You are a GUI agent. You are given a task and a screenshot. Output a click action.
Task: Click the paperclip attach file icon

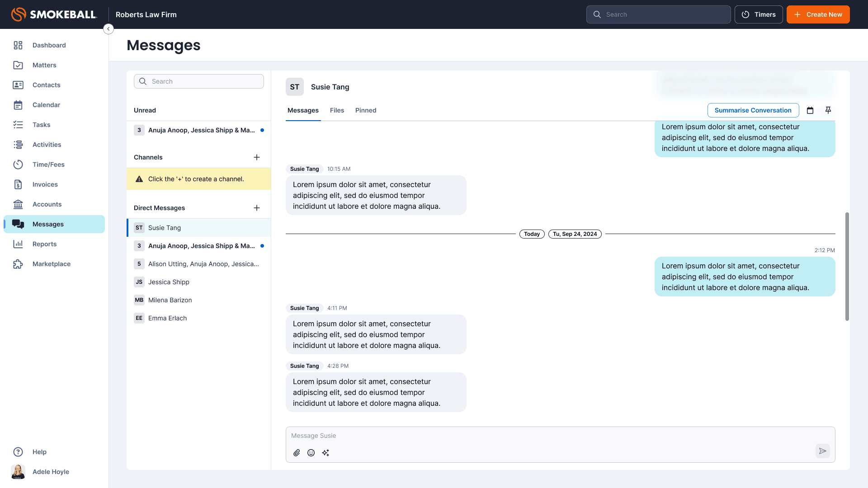[x=297, y=453]
